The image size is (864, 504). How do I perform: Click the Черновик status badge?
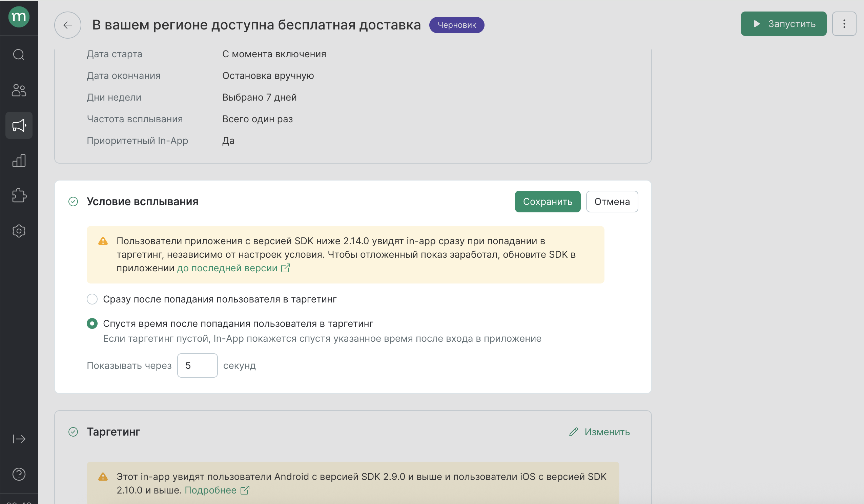[457, 25]
